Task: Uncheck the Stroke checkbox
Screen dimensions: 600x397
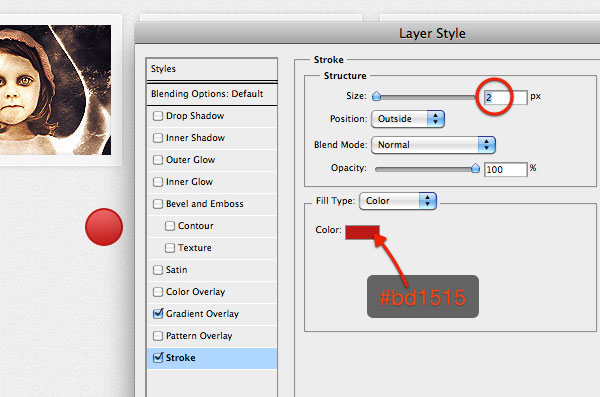Action: pyautogui.click(x=158, y=358)
